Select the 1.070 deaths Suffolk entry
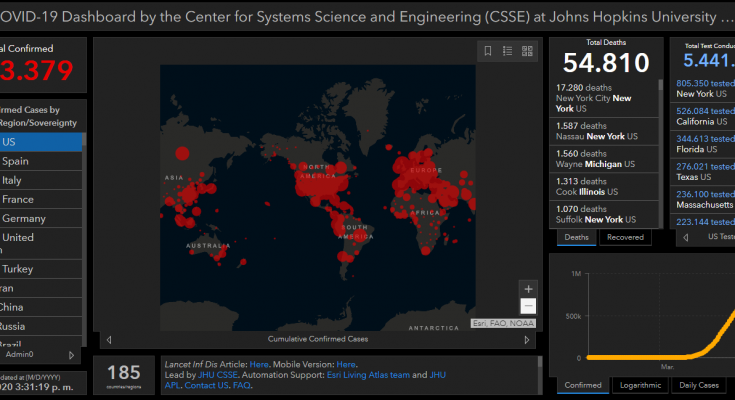Viewport: 735px width, 400px height. pyautogui.click(x=604, y=214)
